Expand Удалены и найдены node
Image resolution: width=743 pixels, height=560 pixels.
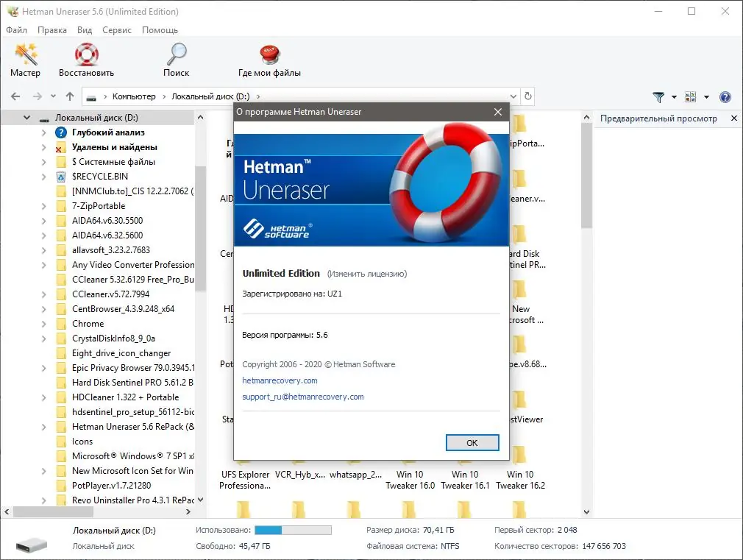(x=43, y=147)
